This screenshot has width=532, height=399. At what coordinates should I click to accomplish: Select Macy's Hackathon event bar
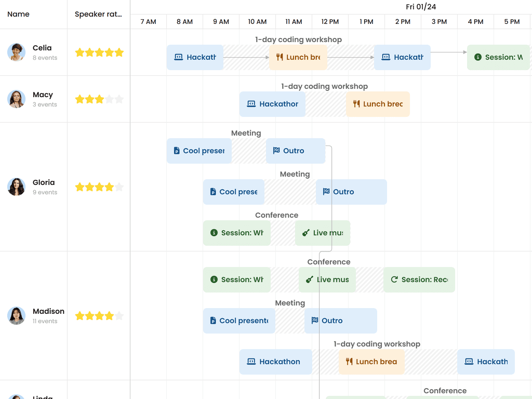(x=272, y=104)
